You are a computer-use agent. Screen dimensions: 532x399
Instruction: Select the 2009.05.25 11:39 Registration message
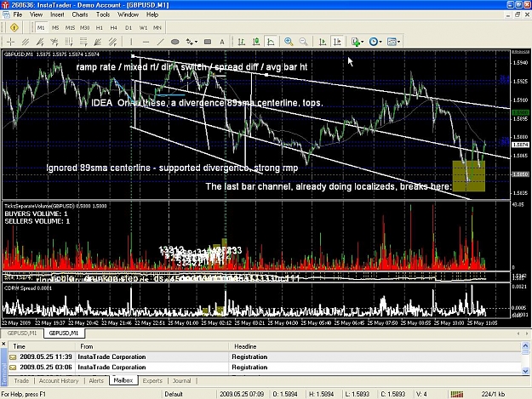pyautogui.click(x=265, y=357)
